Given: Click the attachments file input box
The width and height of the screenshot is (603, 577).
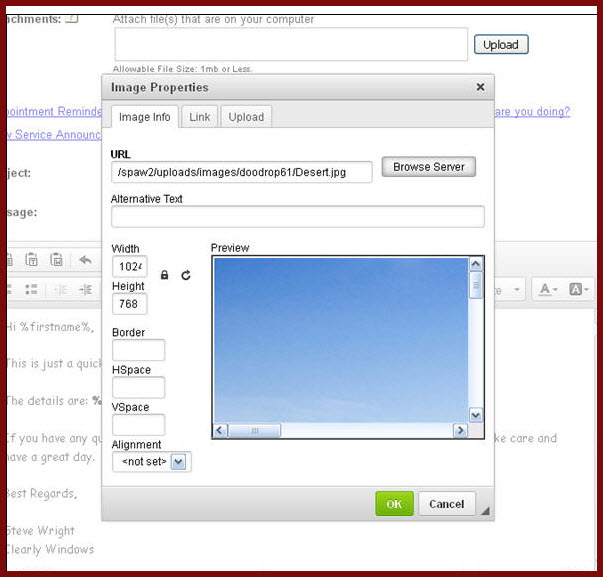Looking at the screenshot, I should pyautogui.click(x=291, y=44).
